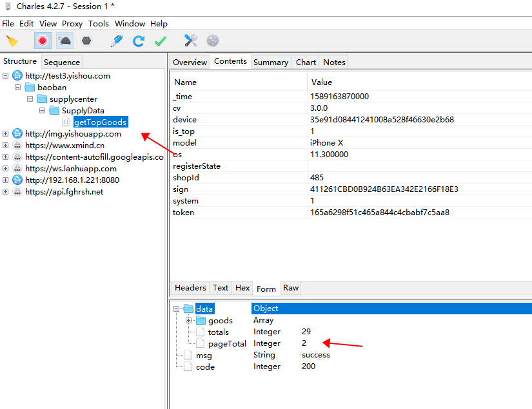The width and height of the screenshot is (532, 409).
Task: Click the supplycenter folder icon
Action: click(x=42, y=99)
